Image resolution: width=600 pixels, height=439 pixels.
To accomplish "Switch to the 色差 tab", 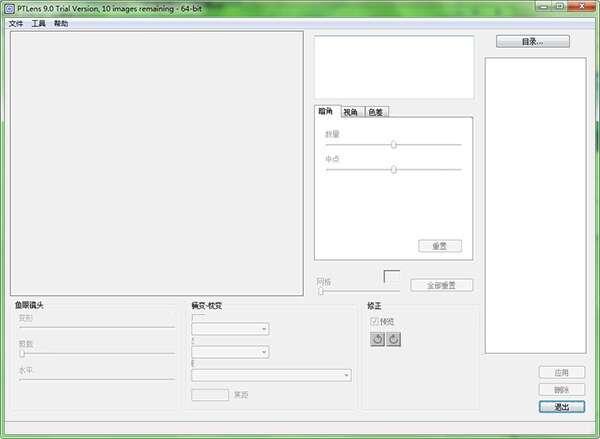I will tap(376, 112).
